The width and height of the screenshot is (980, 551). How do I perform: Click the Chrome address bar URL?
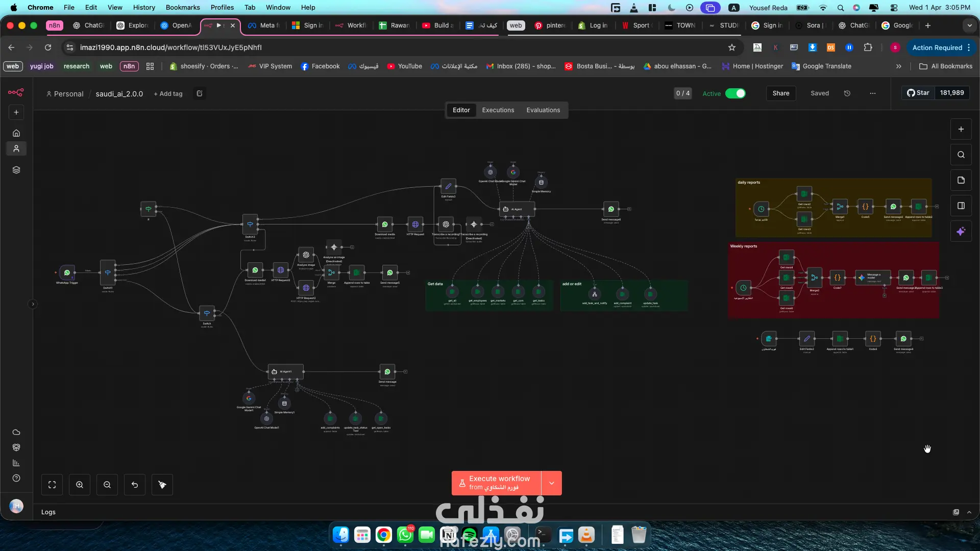(171, 47)
